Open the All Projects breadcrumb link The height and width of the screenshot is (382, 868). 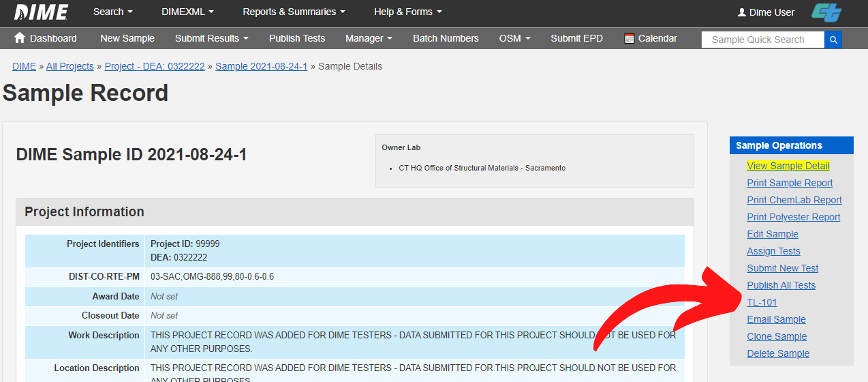pos(70,66)
